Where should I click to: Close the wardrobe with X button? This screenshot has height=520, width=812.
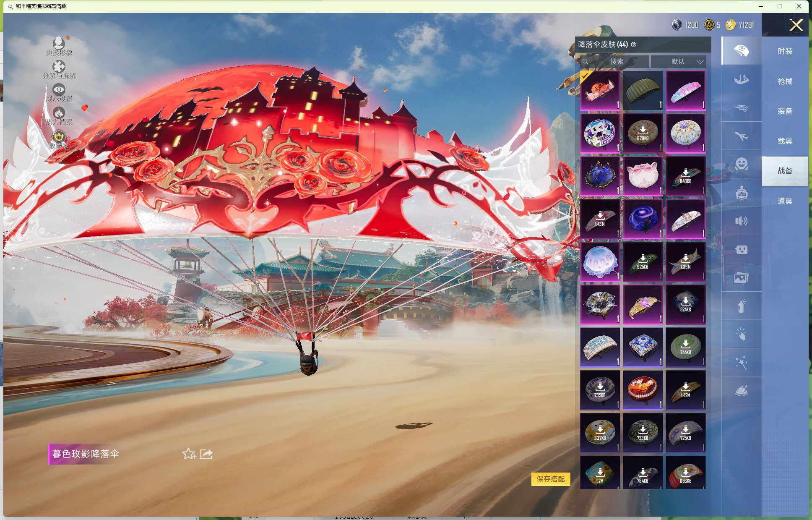[796, 25]
